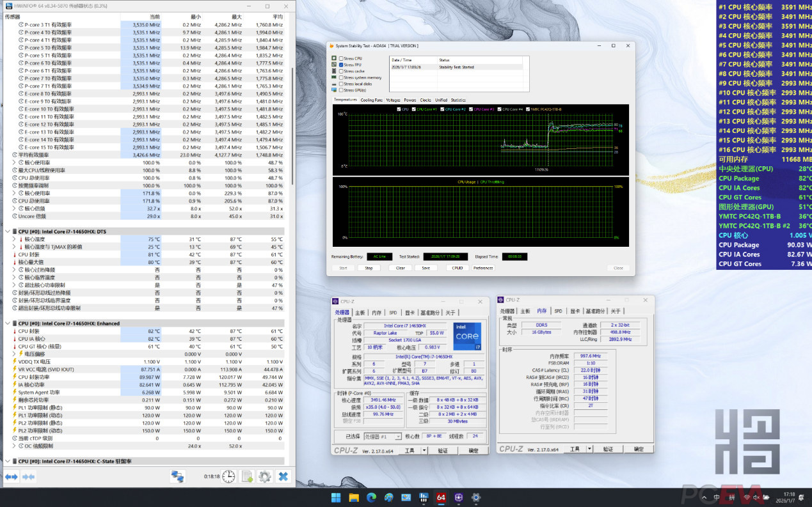Click HWiNFO log file icon
The width and height of the screenshot is (812, 507).
tap(247, 476)
